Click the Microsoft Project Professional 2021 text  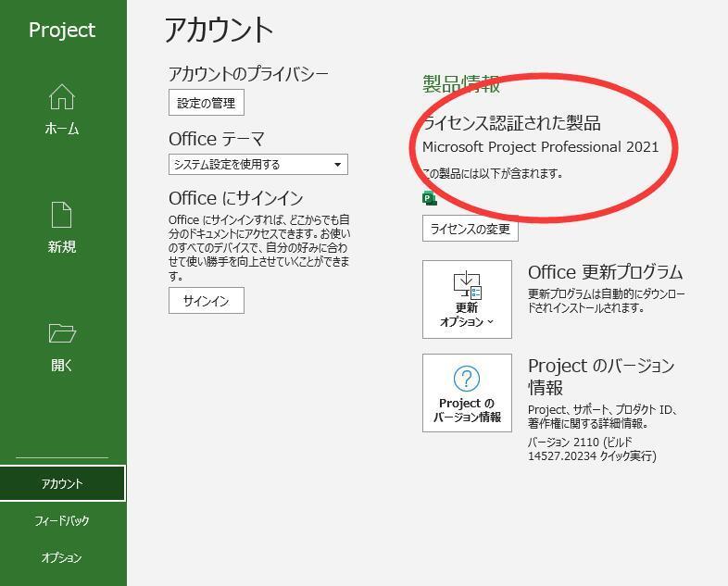coord(540,147)
